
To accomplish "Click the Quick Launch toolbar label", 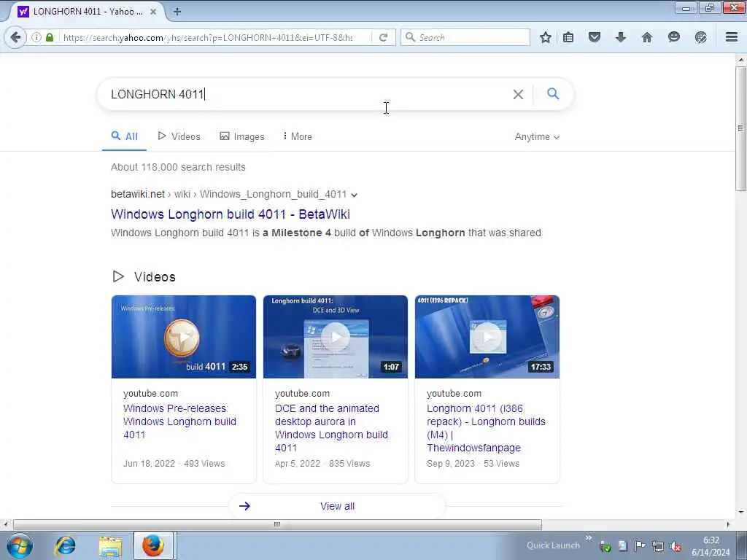I will [553, 545].
